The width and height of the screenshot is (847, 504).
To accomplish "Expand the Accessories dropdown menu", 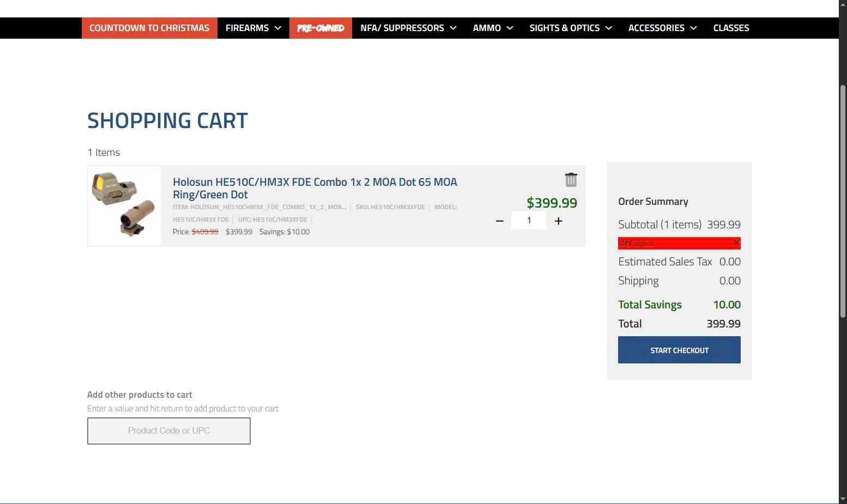I will pyautogui.click(x=662, y=28).
